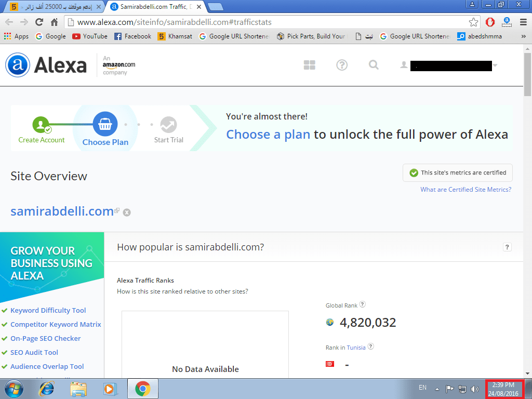The image size is (532, 399).
Task: Show hidden tray icons arrow
Action: click(x=437, y=389)
